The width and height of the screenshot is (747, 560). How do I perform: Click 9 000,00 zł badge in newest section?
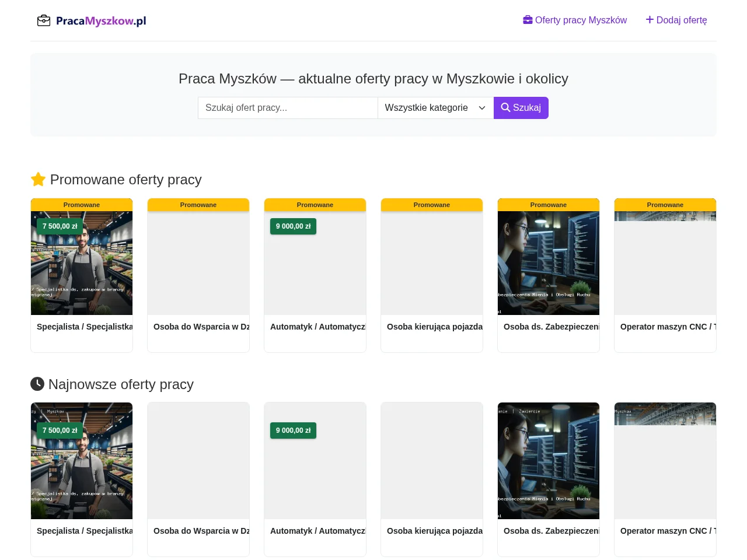293,430
